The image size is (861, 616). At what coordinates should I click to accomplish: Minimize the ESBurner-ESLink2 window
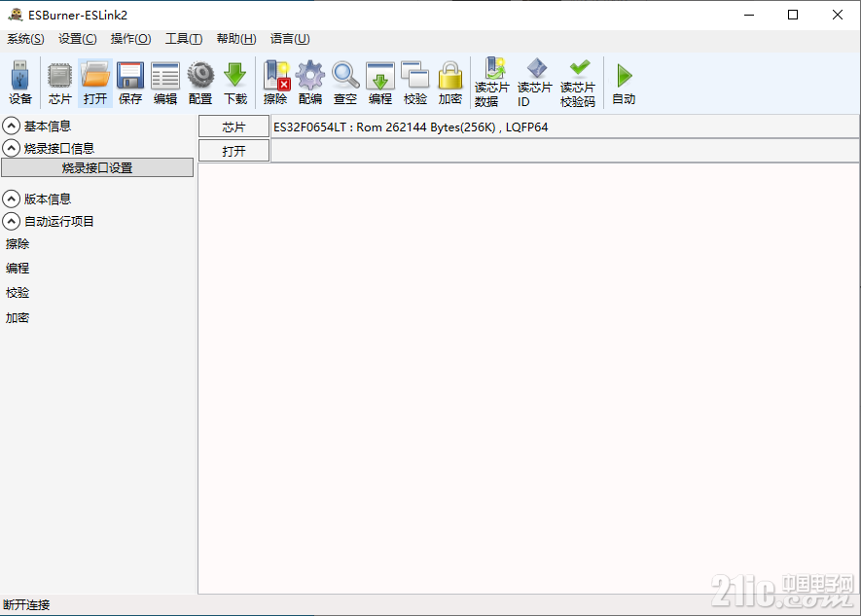(749, 15)
